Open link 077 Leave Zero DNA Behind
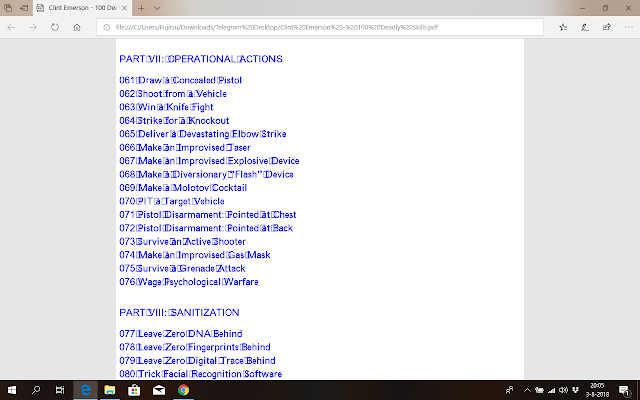 pyautogui.click(x=181, y=334)
